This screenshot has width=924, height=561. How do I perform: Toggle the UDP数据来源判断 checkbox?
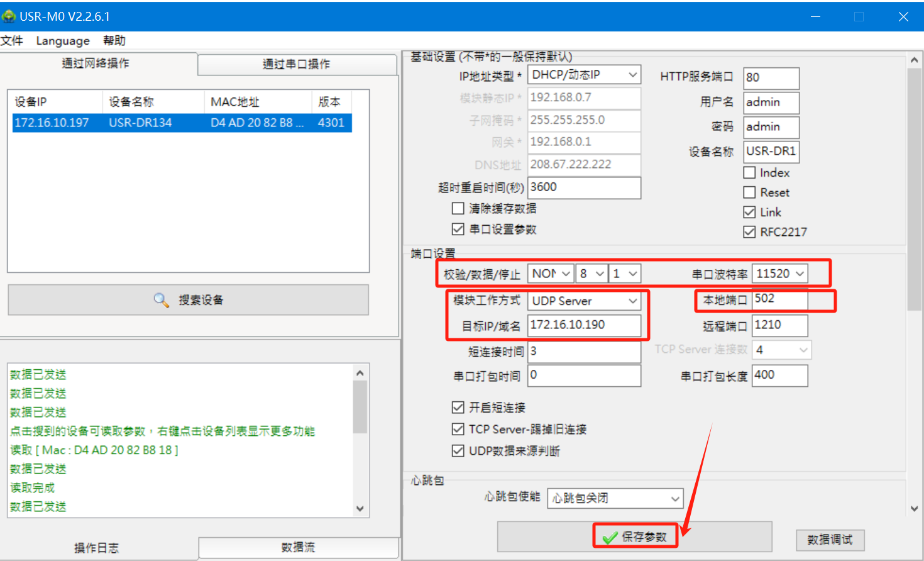tap(458, 450)
